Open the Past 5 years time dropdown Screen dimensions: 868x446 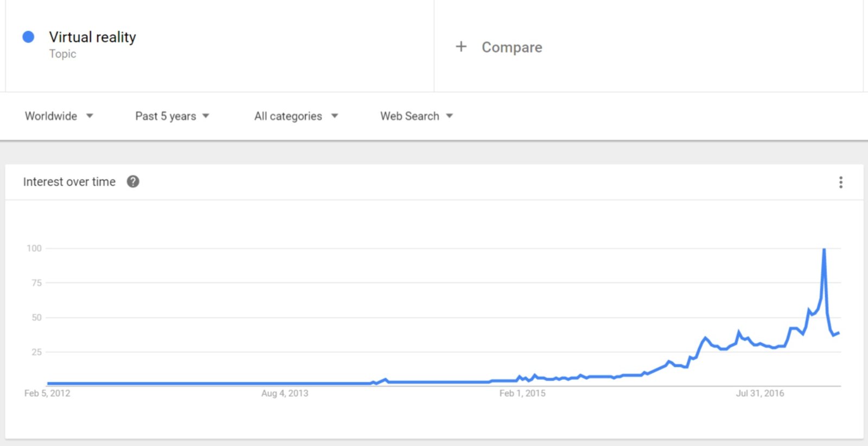173,116
